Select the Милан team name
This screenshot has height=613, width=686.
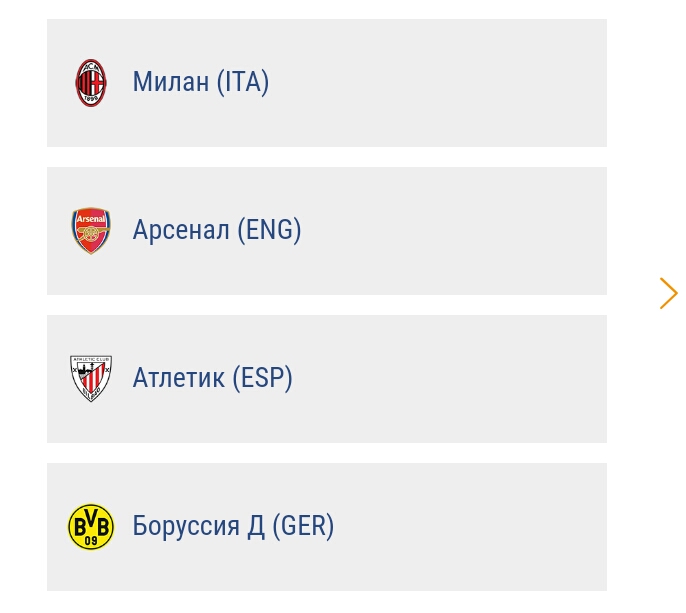[x=170, y=82]
